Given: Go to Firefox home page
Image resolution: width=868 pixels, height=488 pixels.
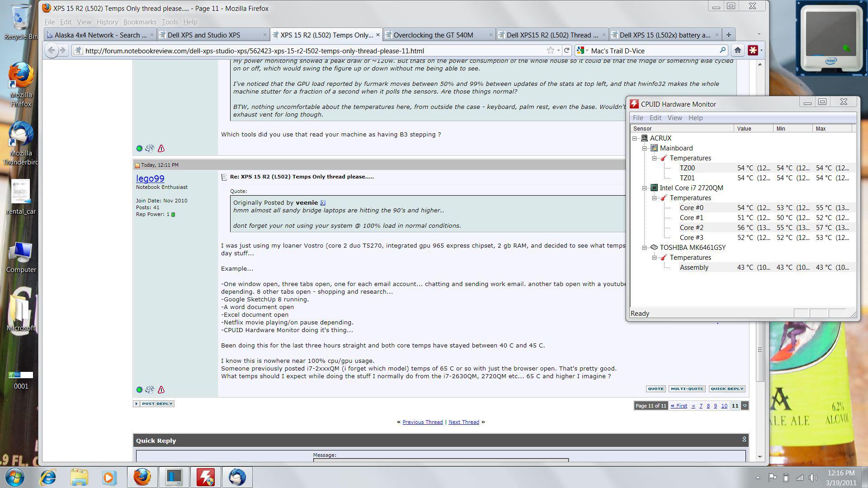Looking at the screenshot, I should [x=737, y=51].
